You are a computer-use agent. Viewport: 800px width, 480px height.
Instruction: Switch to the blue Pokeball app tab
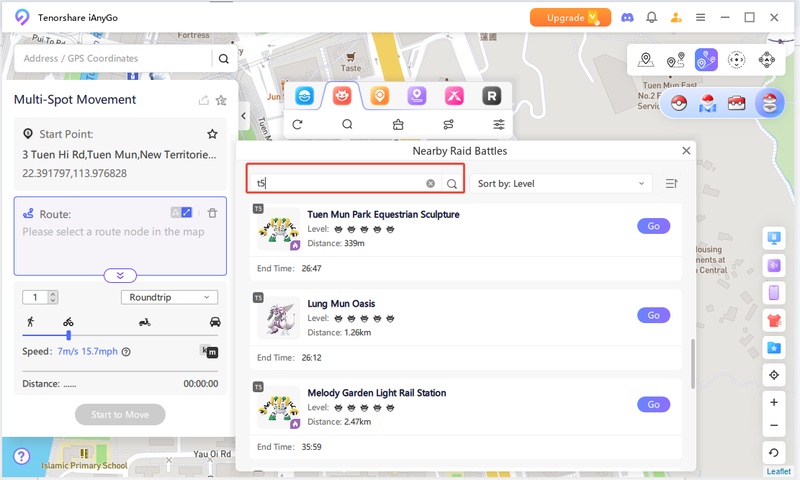pyautogui.click(x=305, y=96)
